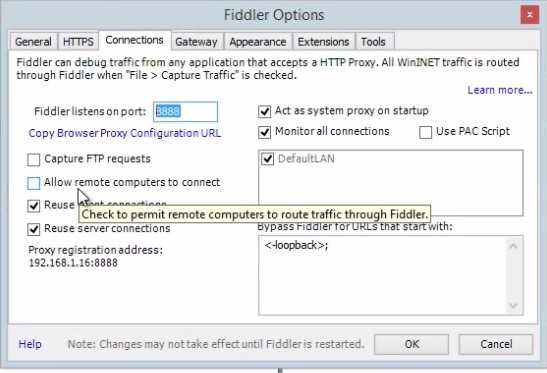The image size is (547, 373).
Task: Check Allow remote computers to connect
Action: point(33,183)
